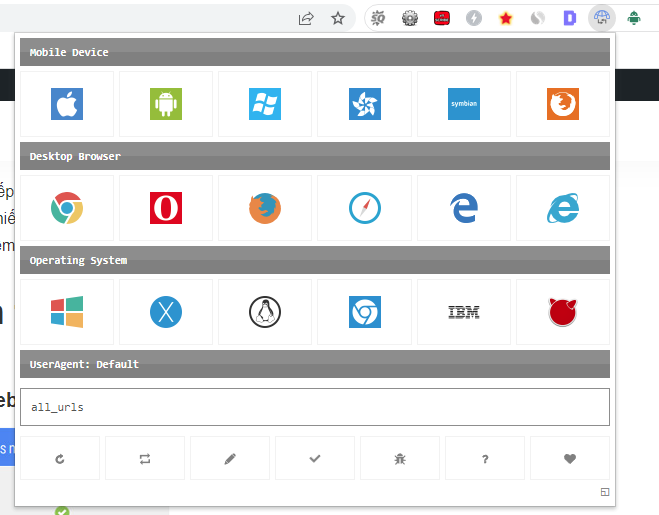Click the reload arrow button
Screen dimensions: 659x515
(60, 458)
